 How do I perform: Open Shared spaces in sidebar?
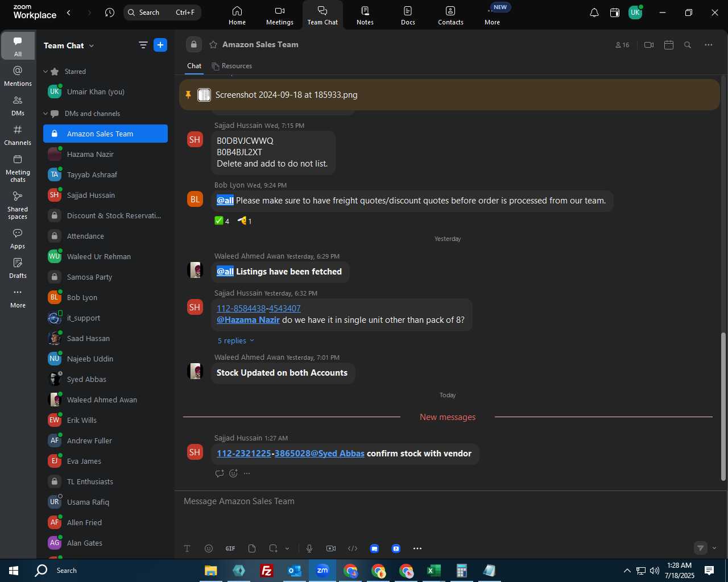[x=18, y=205]
